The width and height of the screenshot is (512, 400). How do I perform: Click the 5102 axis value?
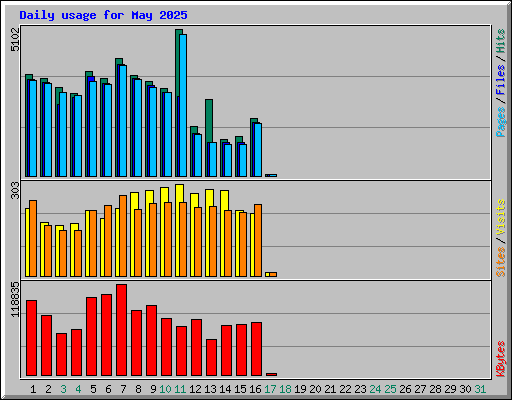click(x=15, y=40)
